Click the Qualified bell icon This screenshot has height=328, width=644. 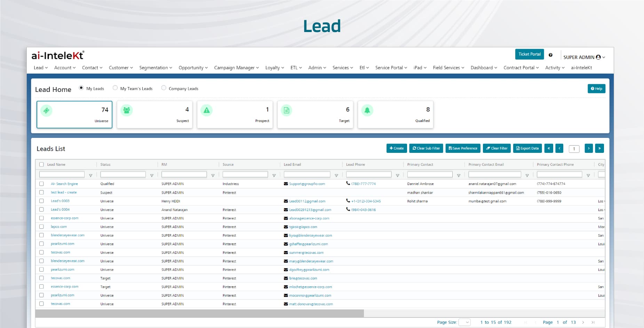click(x=367, y=110)
